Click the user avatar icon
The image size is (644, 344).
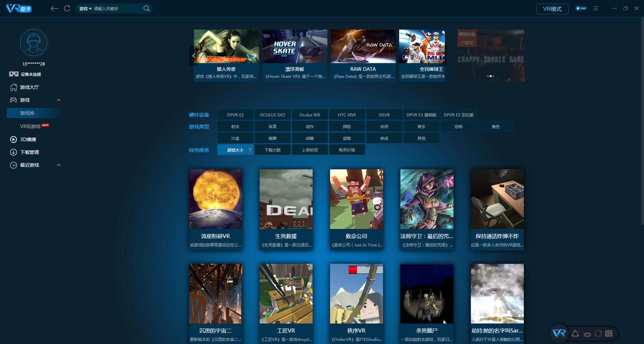pyautogui.click(x=34, y=43)
